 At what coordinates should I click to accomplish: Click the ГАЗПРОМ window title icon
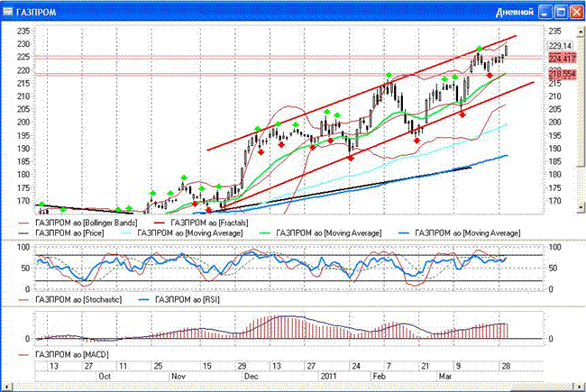tap(7, 12)
